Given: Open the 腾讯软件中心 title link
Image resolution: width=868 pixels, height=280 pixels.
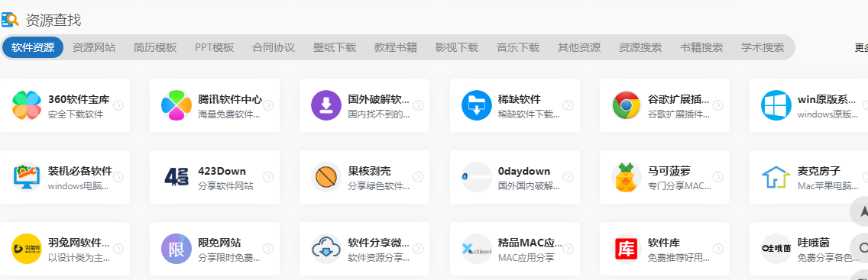Looking at the screenshot, I should click(x=230, y=99).
